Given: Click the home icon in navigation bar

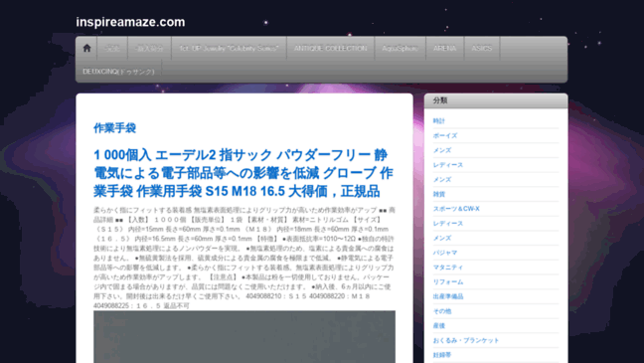Looking at the screenshot, I should (x=86, y=48).
